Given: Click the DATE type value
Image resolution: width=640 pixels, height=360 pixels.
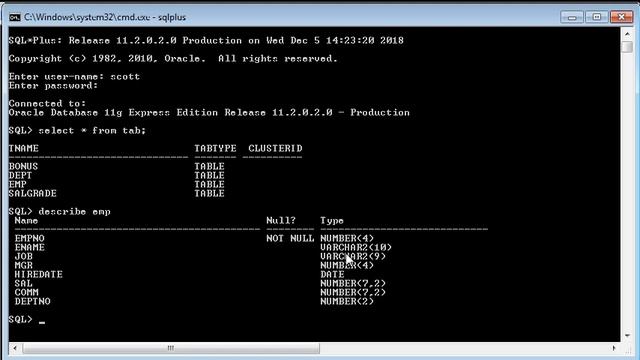Looking at the screenshot, I should click(x=332, y=274).
